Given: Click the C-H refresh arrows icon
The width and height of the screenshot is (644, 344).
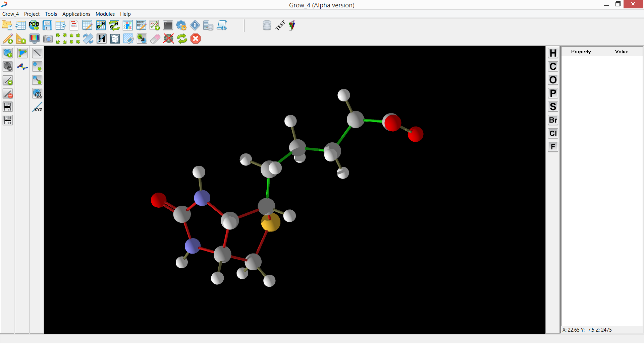Looking at the screenshot, I should (x=114, y=25).
